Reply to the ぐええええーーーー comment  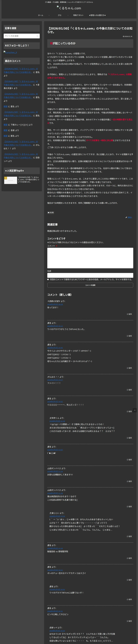pos(129,412)
